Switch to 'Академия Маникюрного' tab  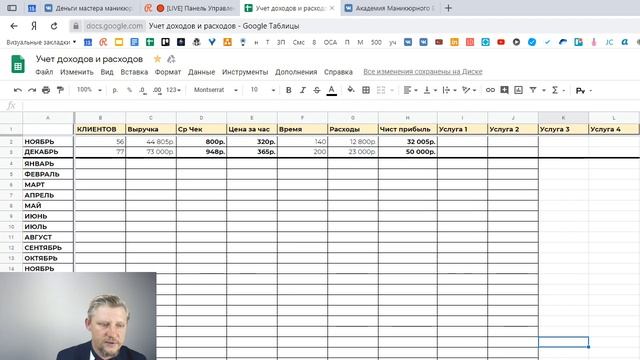(390, 8)
